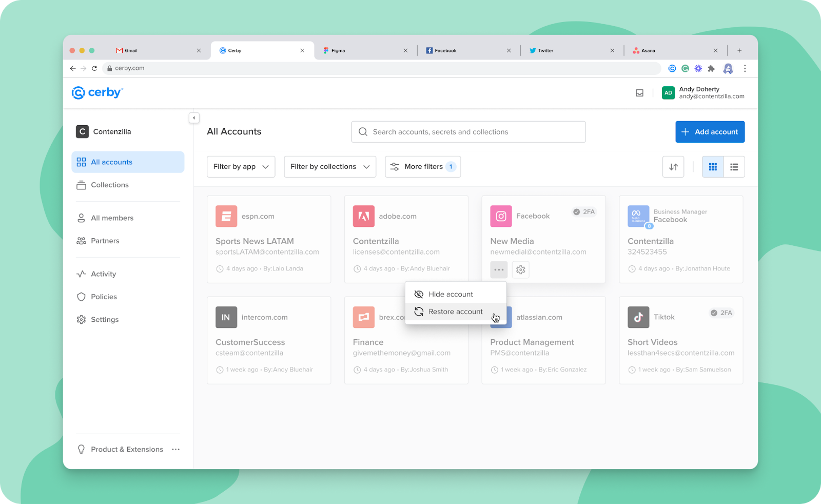This screenshot has width=821, height=504.
Task: Select the Hide account menu option
Action: point(456,294)
